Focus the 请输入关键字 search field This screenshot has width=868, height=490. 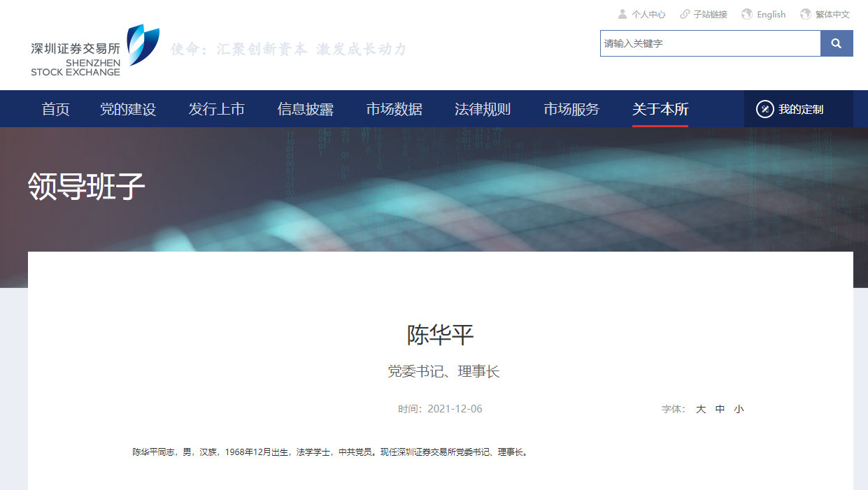pyautogui.click(x=710, y=43)
